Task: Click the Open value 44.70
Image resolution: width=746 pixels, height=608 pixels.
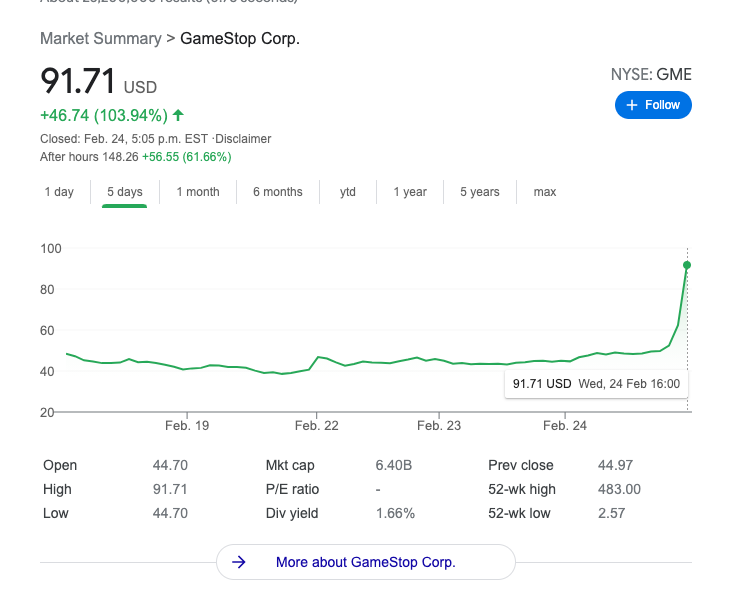Action: 170,465
